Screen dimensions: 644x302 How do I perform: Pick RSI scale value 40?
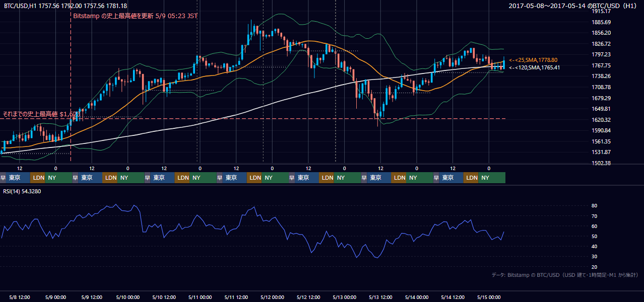(x=595, y=247)
